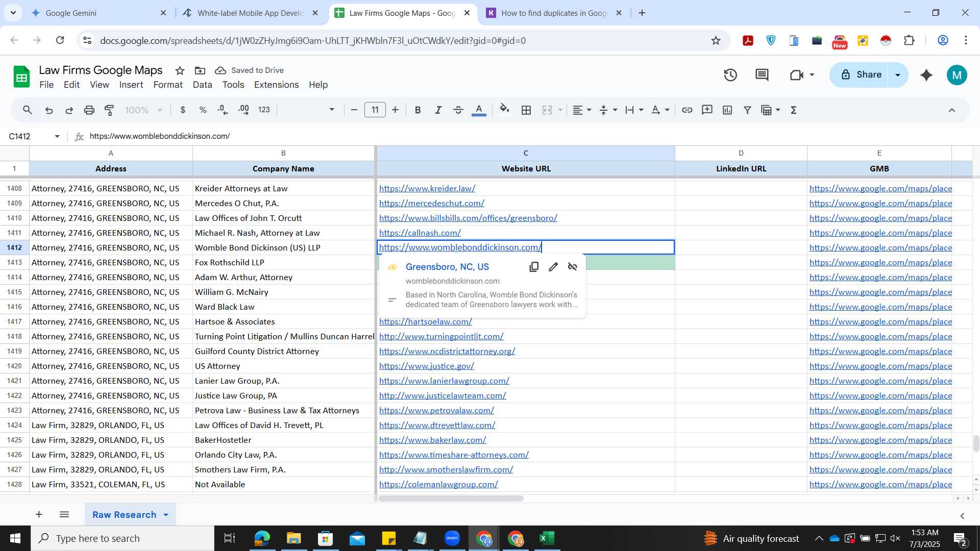Open the text color picker
Image resolution: width=980 pixels, height=551 pixels.
(x=479, y=110)
